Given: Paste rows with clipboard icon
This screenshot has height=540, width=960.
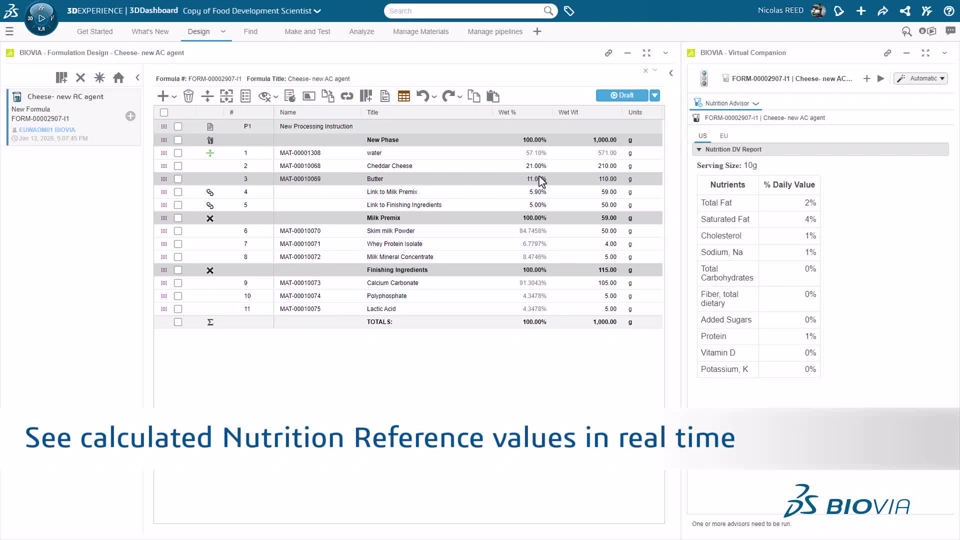Looking at the screenshot, I should [493, 96].
